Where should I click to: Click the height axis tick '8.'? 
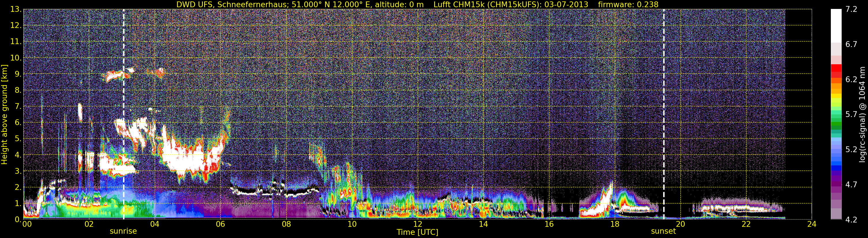(18, 90)
